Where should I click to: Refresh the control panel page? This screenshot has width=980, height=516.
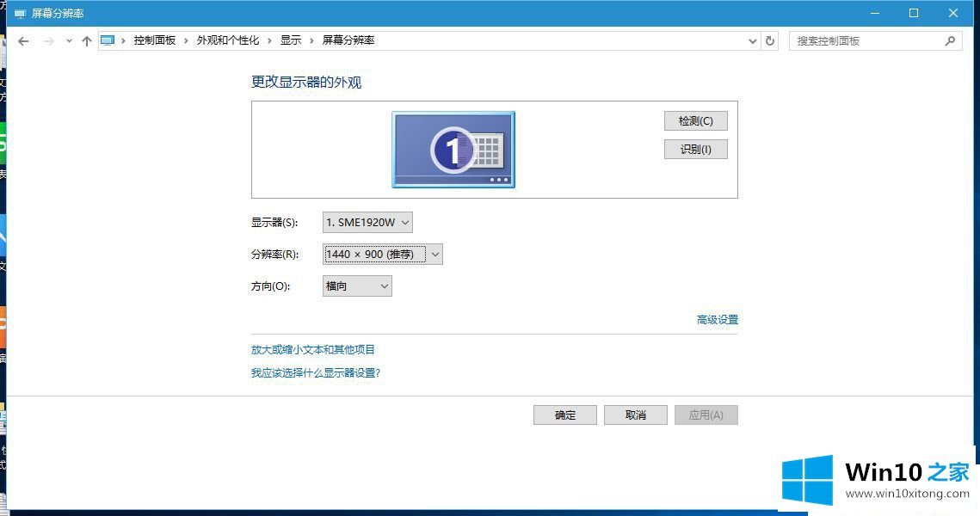click(770, 41)
